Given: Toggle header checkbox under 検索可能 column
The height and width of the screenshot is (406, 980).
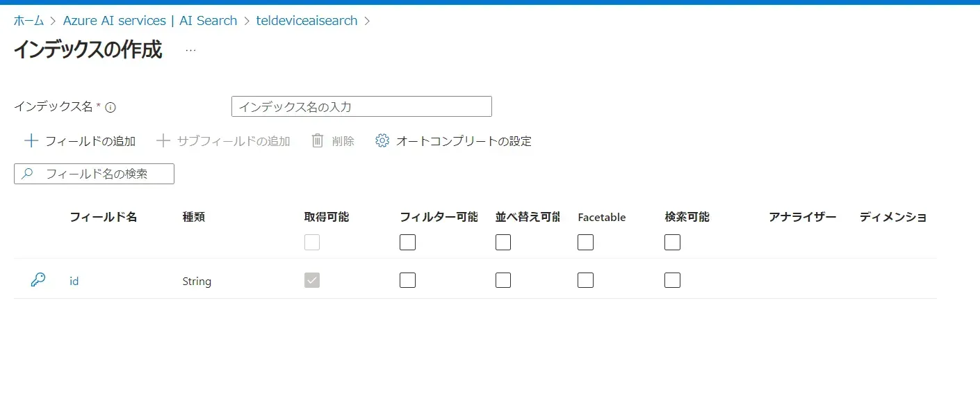Looking at the screenshot, I should pos(672,243).
